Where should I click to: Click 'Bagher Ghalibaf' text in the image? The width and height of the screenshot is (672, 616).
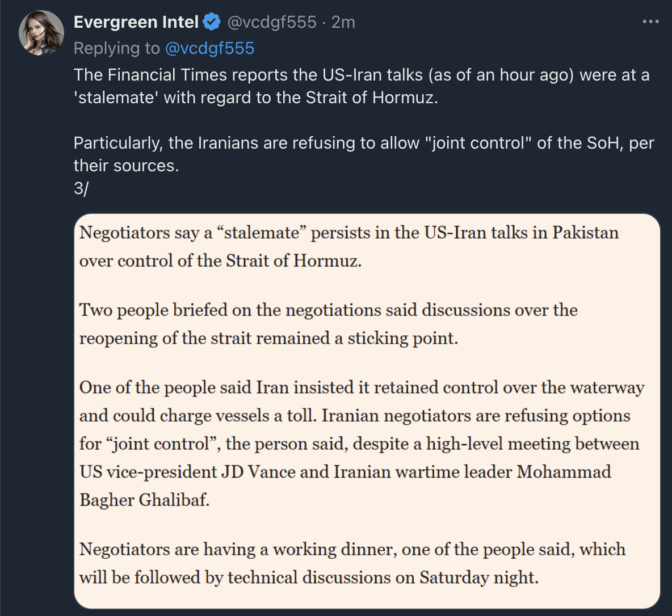click(x=144, y=500)
